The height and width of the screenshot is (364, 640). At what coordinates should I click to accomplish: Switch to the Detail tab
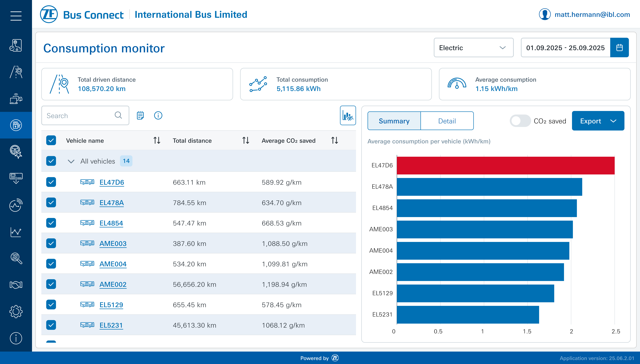coord(447,121)
